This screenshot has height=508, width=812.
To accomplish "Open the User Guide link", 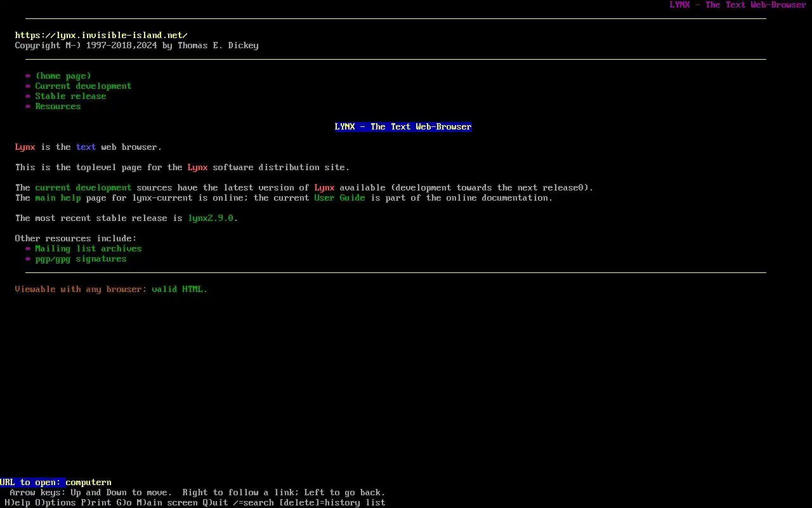I will tap(340, 198).
